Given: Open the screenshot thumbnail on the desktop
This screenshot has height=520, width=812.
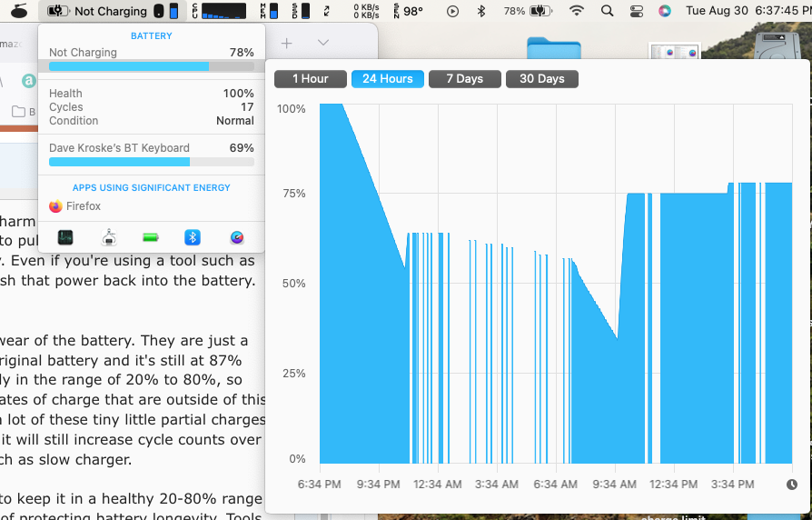Looking at the screenshot, I should (674, 52).
